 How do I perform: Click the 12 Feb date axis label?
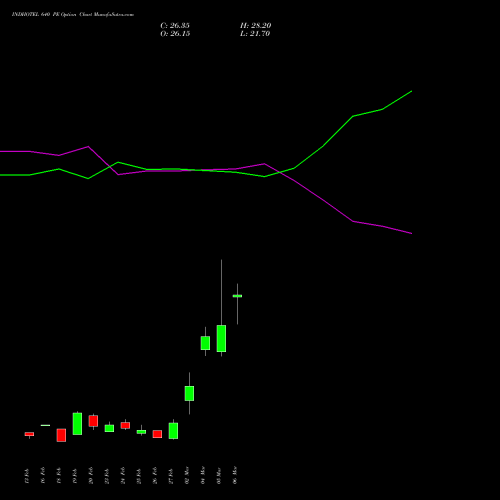pyautogui.click(x=27, y=476)
